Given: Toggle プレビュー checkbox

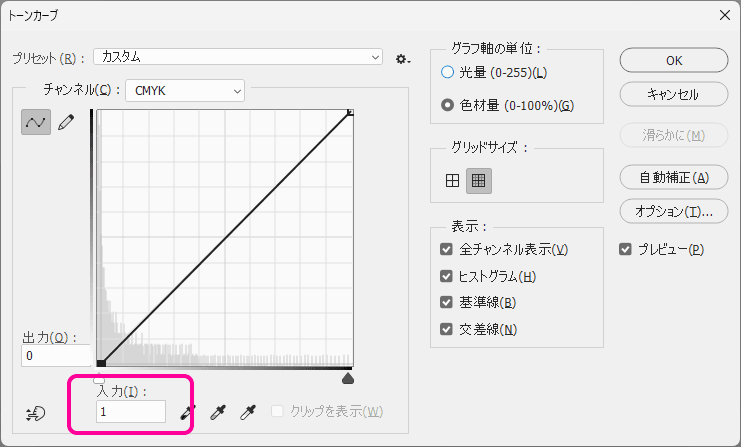Looking at the screenshot, I should (625, 249).
